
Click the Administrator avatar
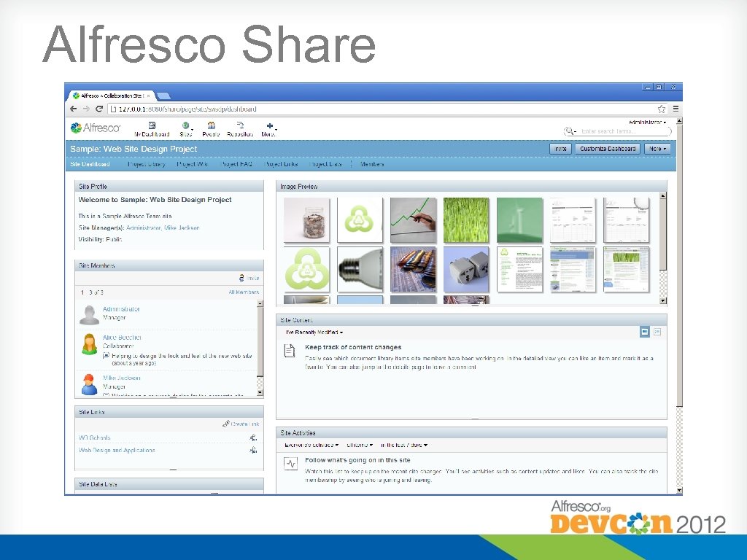click(x=89, y=315)
